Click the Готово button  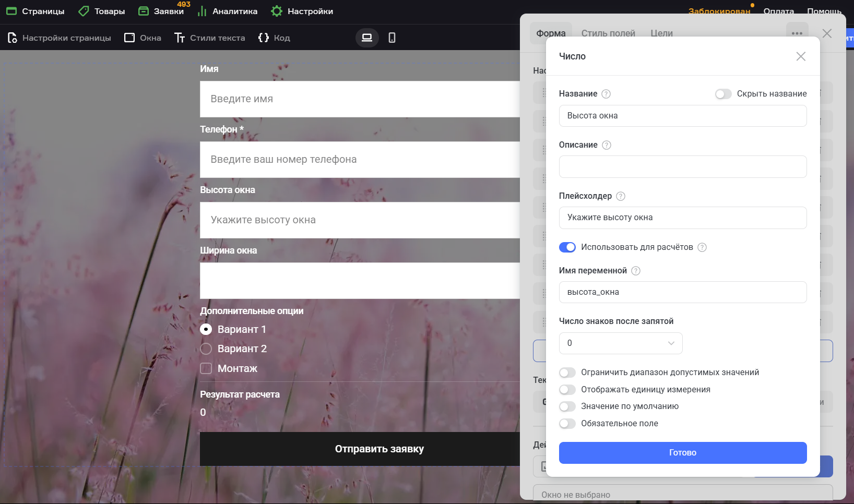point(683,453)
